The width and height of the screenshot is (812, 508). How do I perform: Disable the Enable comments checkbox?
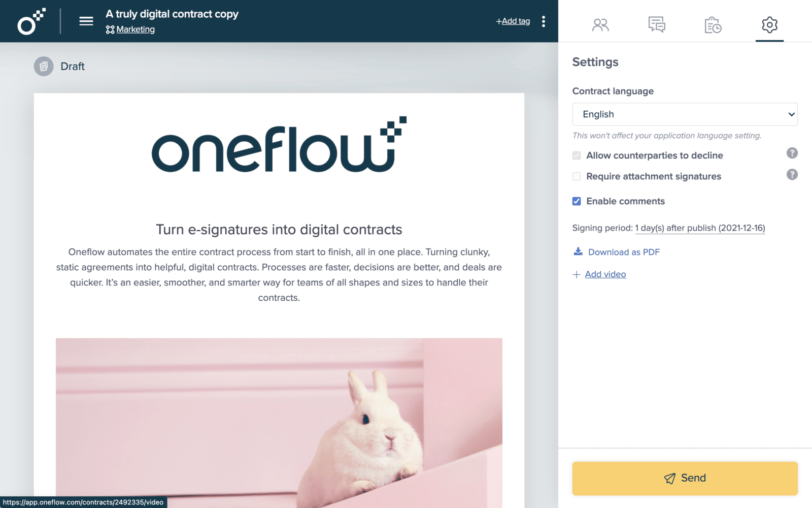pos(577,201)
